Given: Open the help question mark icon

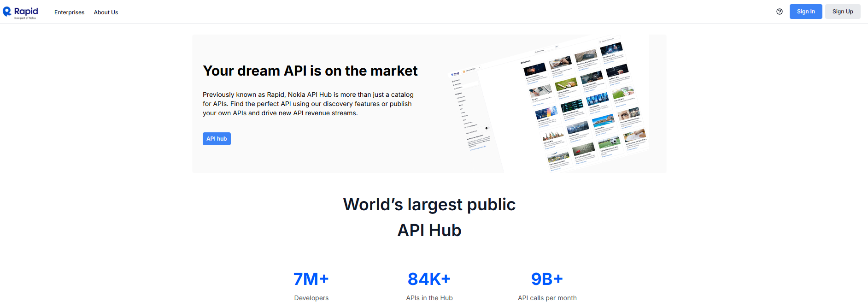Looking at the screenshot, I should click(x=780, y=12).
